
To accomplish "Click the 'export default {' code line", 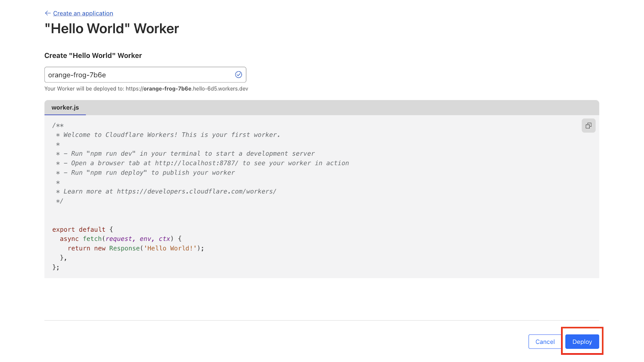I will pyautogui.click(x=83, y=229).
